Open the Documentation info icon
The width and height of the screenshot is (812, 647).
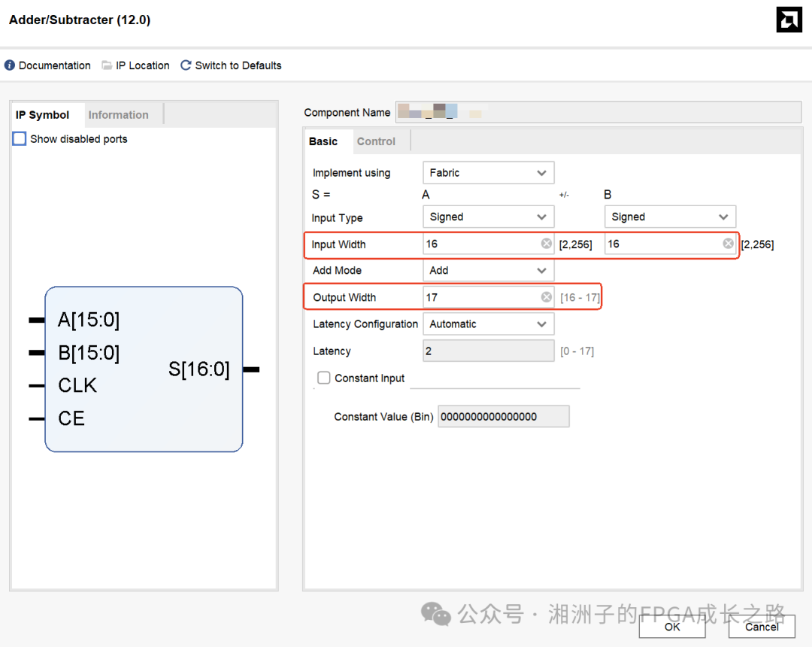9,65
